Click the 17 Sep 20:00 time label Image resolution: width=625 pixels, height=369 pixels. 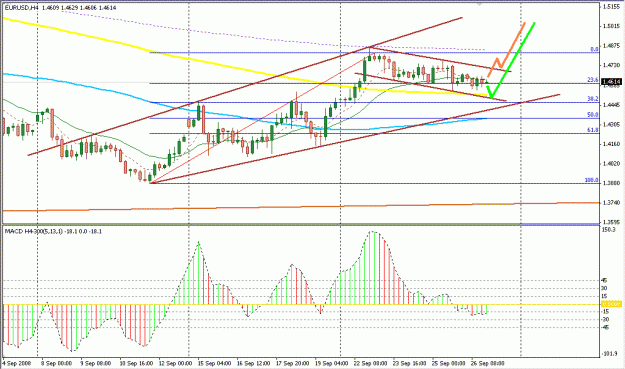click(x=292, y=363)
